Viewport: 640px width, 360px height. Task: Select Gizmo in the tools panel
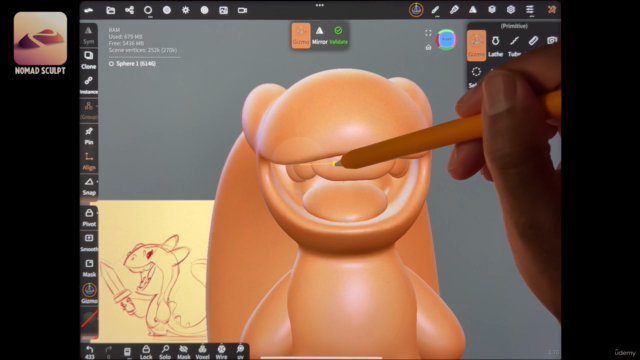point(476,45)
